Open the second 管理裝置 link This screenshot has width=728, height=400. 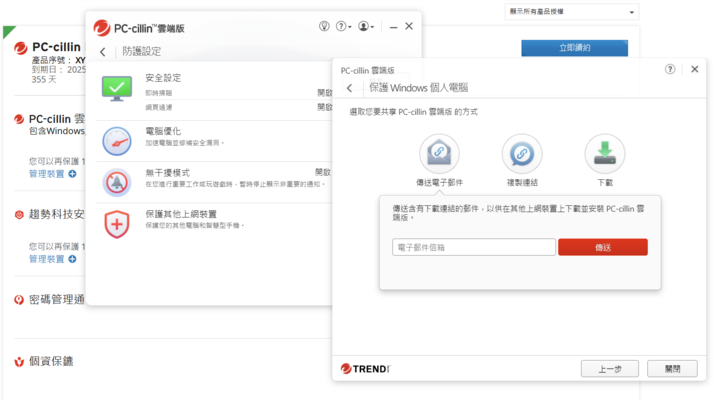click(46, 259)
